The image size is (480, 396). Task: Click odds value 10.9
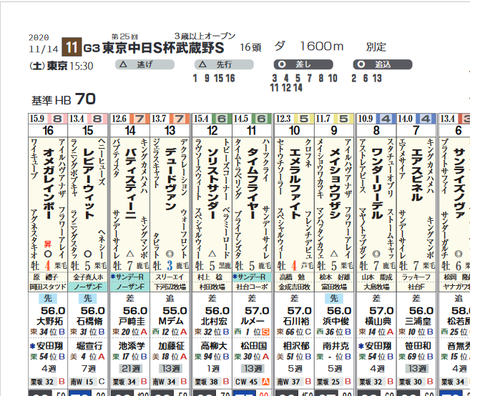tap(365, 119)
